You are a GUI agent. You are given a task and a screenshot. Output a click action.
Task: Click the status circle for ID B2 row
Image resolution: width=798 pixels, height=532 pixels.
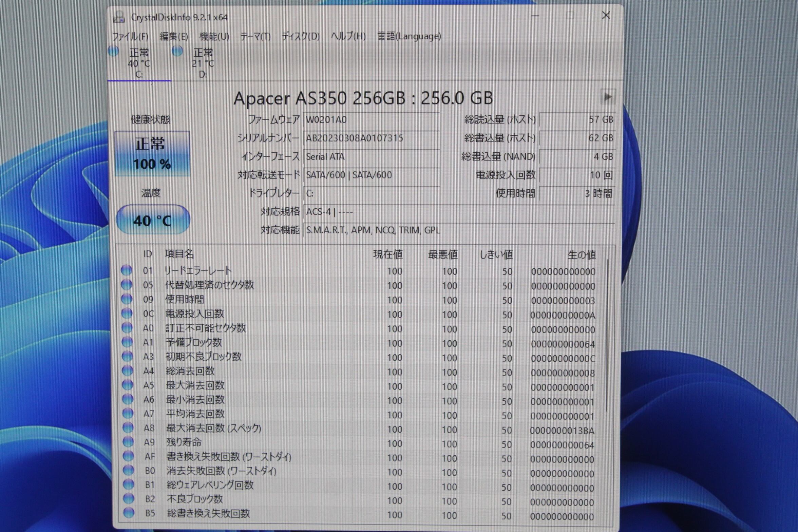129,498
